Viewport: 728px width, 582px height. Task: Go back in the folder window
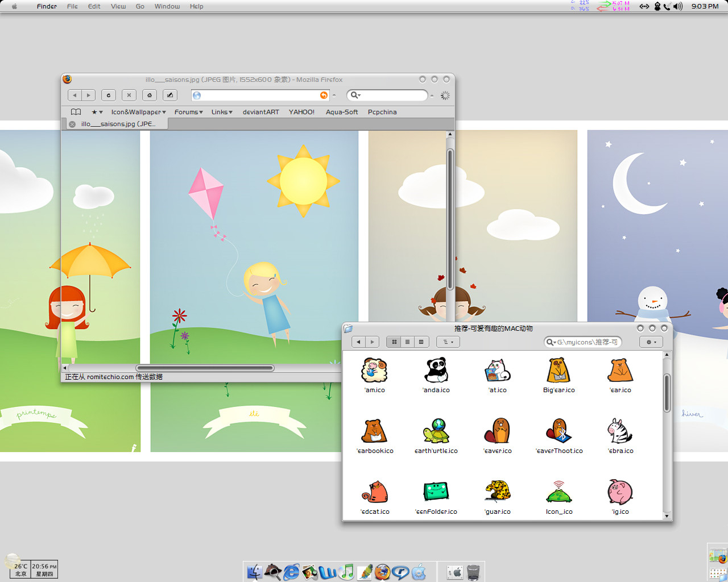click(x=358, y=342)
